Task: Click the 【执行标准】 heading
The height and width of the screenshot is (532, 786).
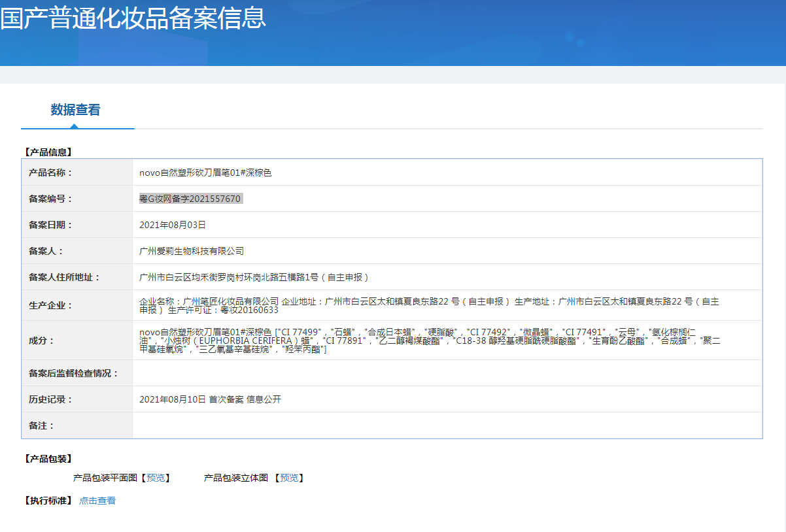Action: (x=47, y=501)
